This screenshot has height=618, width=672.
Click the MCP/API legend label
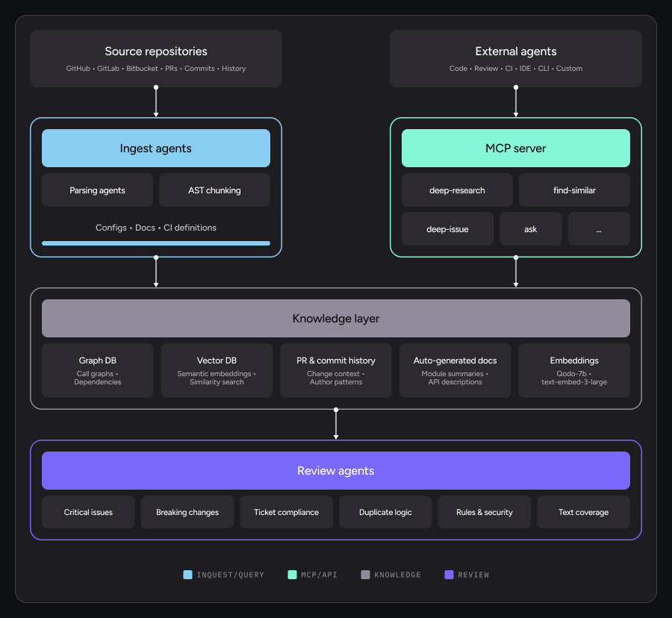[x=320, y=575]
